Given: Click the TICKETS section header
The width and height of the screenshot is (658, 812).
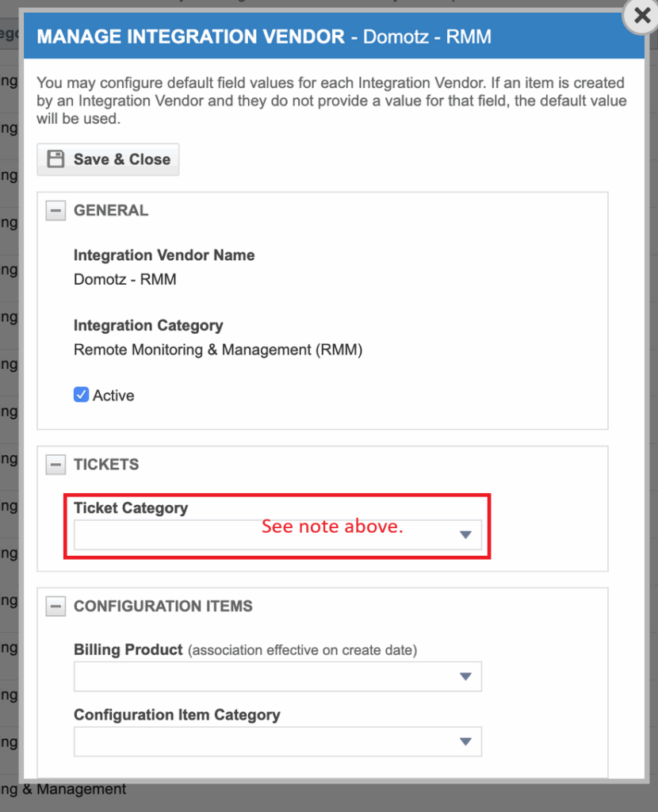Looking at the screenshot, I should tap(106, 465).
